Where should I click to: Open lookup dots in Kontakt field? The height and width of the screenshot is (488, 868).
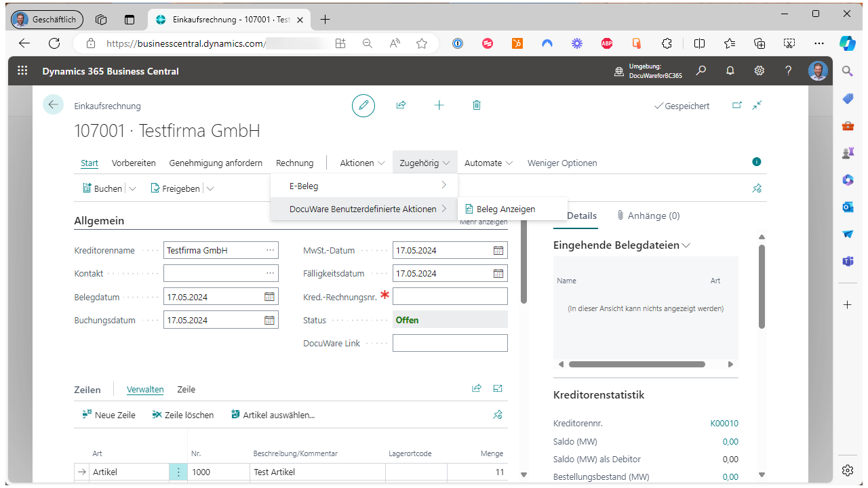click(271, 274)
